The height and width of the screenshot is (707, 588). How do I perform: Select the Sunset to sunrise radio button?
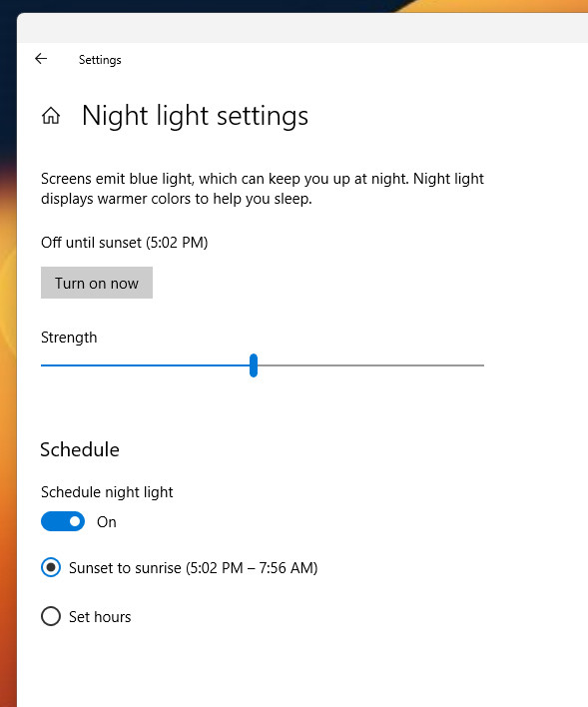point(51,567)
